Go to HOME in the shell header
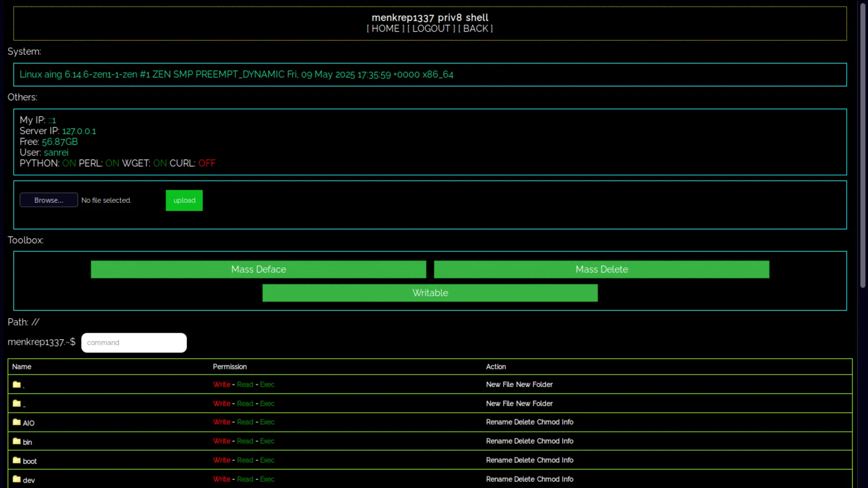 pos(386,28)
